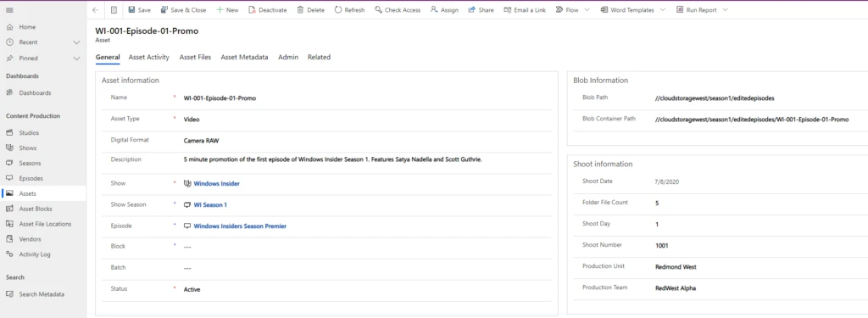Select the General tab

tap(108, 57)
